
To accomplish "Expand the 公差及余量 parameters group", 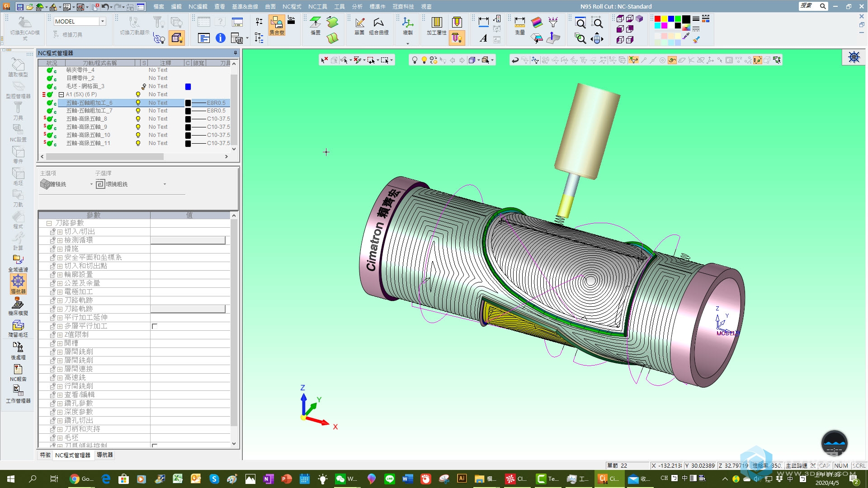I will (x=60, y=283).
